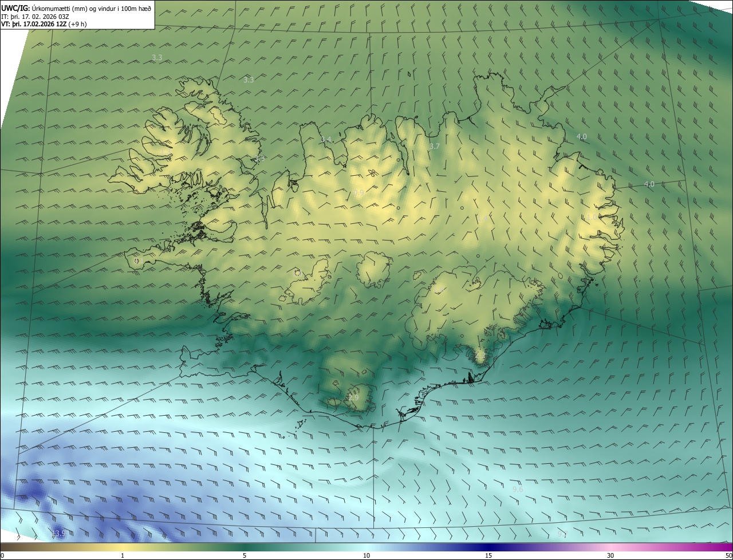Viewport: 733px width, 560px height.
Task: Click the valid time line 'VT: þri. 17.02.2026 12Z (+9 h)'
Action: pyautogui.click(x=44, y=24)
